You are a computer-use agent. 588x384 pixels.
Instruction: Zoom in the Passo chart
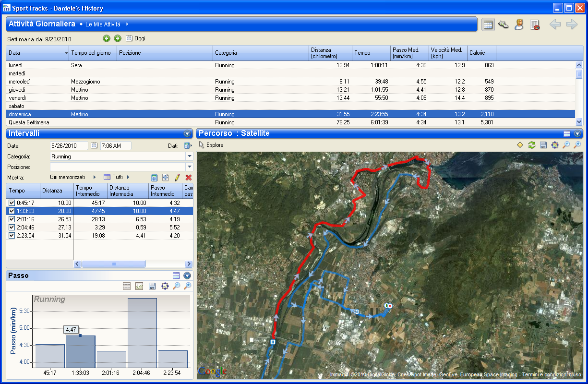[188, 286]
